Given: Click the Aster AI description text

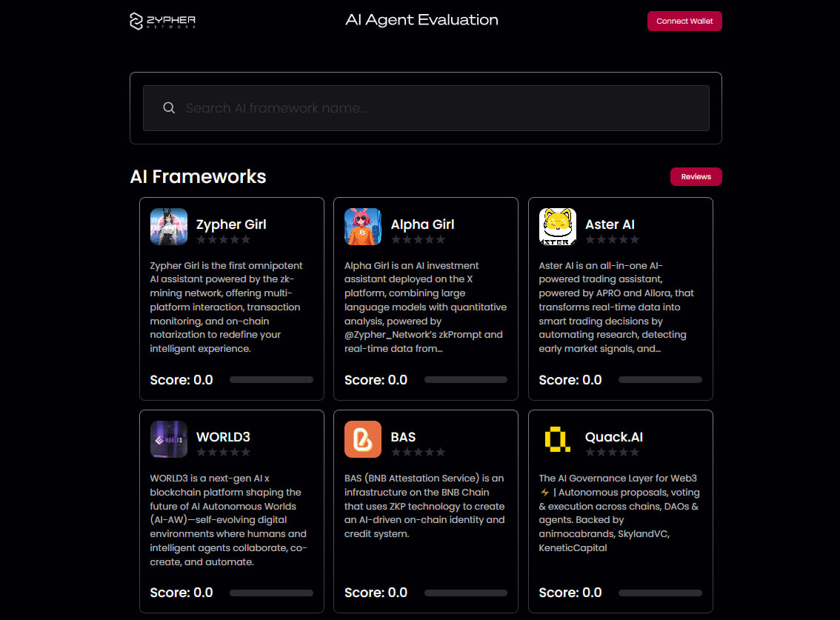Looking at the screenshot, I should click(x=616, y=307).
